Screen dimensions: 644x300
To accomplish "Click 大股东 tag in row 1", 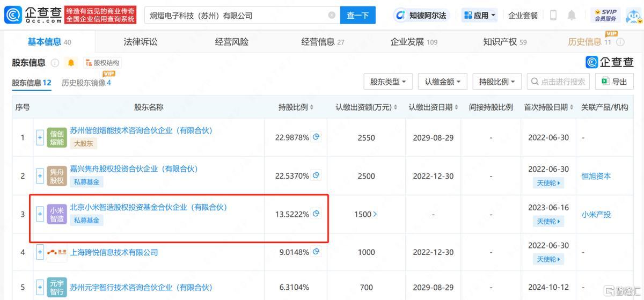I will 83,143.
